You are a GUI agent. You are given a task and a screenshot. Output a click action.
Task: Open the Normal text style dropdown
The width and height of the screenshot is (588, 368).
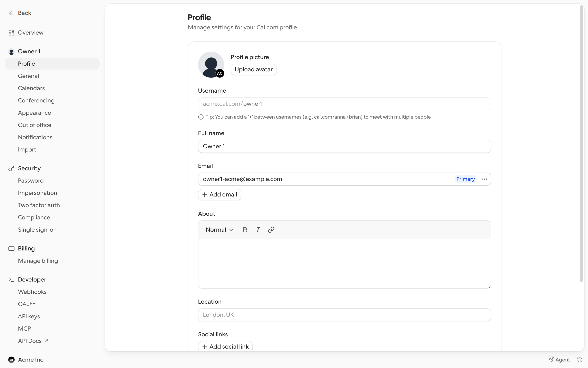coord(219,230)
